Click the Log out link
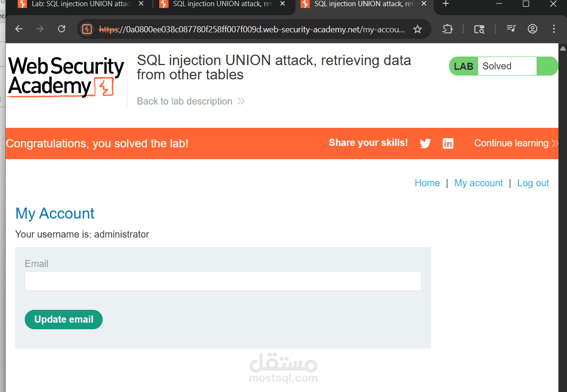 tap(533, 183)
